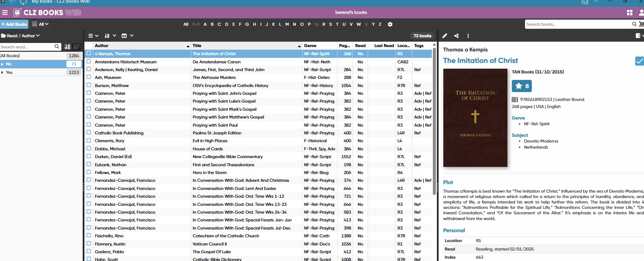The height and width of the screenshot is (261, 644).
Task: Open the apps grid icon
Action: pyautogui.click(x=630, y=13)
